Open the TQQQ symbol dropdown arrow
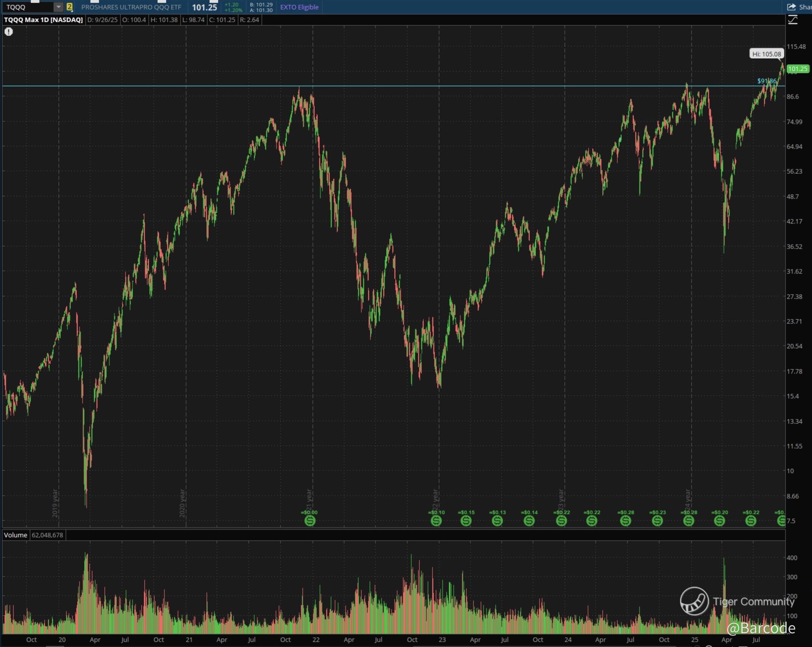 click(x=58, y=7)
